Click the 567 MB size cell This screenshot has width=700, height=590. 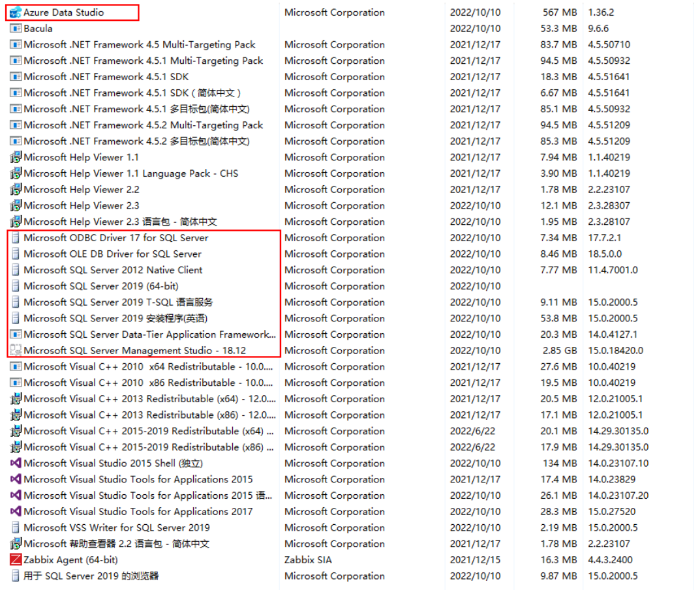click(560, 12)
